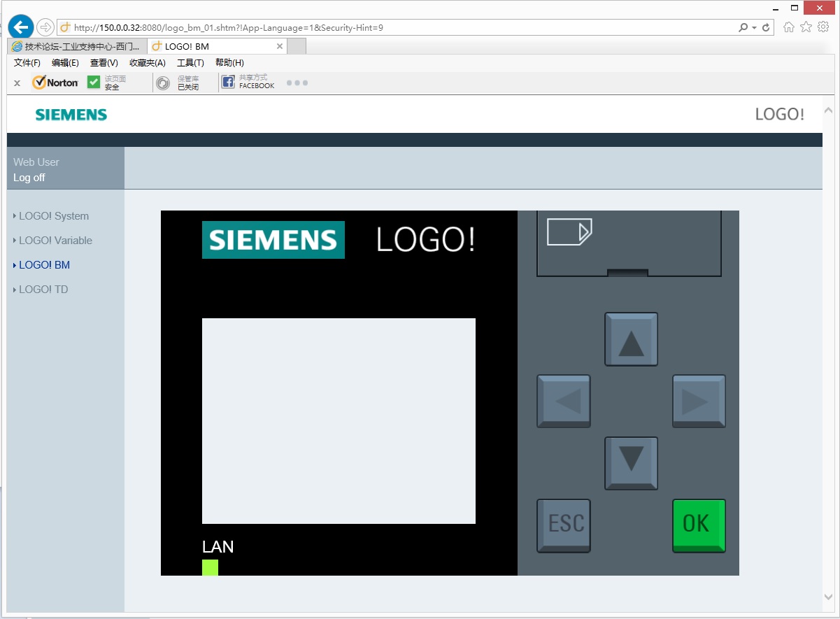The width and height of the screenshot is (840, 619).
Task: Open the browser Home icon
Action: 789,27
